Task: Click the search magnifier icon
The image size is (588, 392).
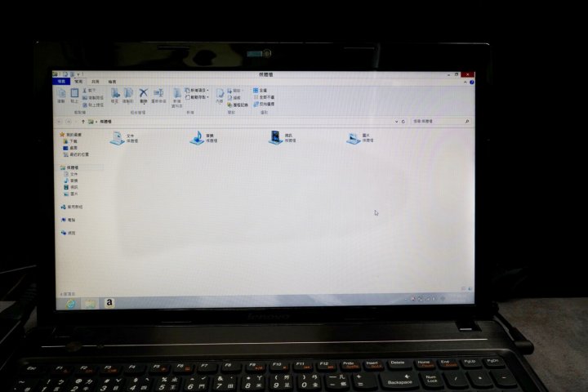Action: tap(467, 121)
